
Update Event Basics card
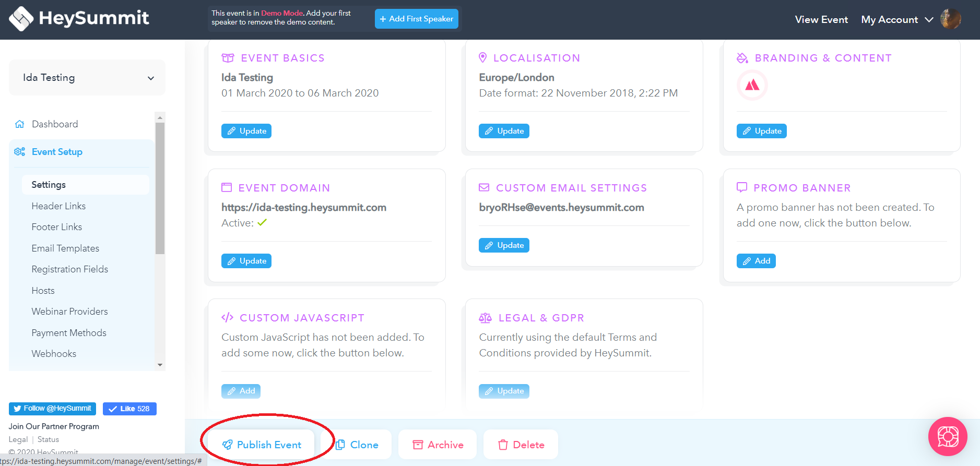(246, 131)
